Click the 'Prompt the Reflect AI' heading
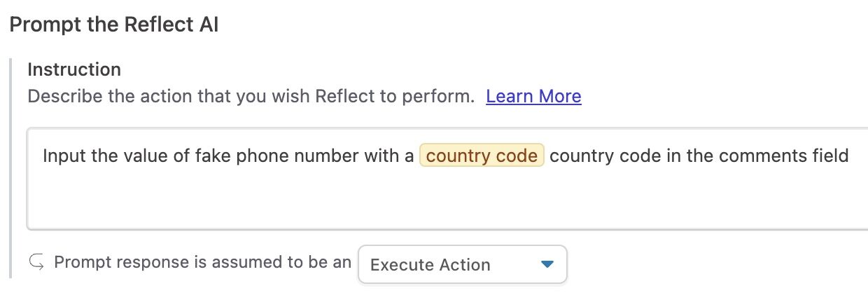 [x=114, y=25]
